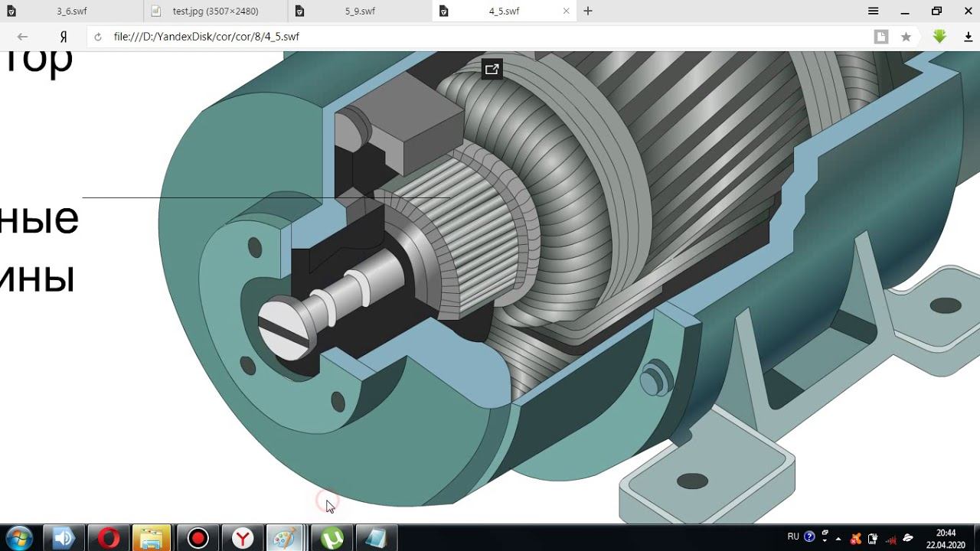This screenshot has width=980, height=551.
Task: Open the notepad app in taskbar
Action: [x=376, y=538]
